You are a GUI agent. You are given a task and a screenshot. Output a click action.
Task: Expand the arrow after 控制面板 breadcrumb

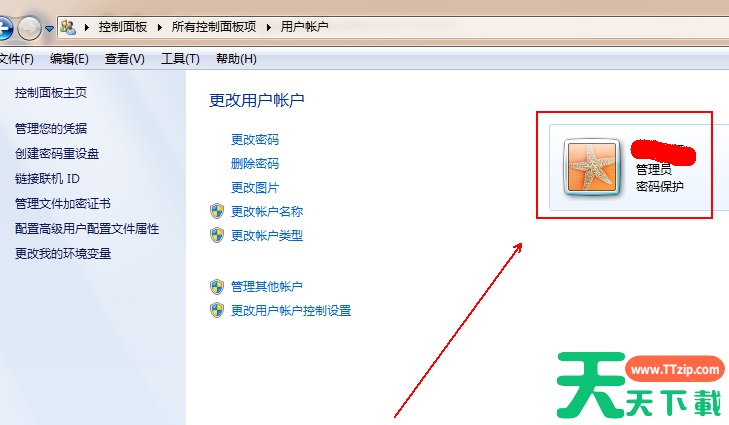[x=159, y=27]
